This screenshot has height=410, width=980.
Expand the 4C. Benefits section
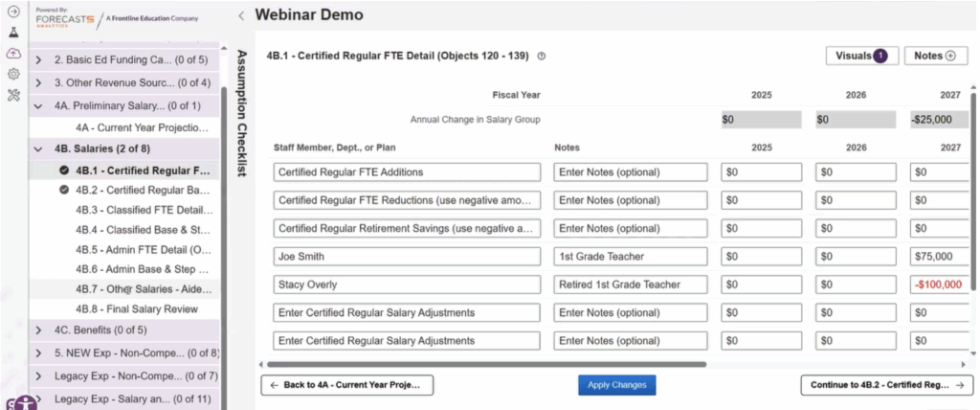[38, 330]
